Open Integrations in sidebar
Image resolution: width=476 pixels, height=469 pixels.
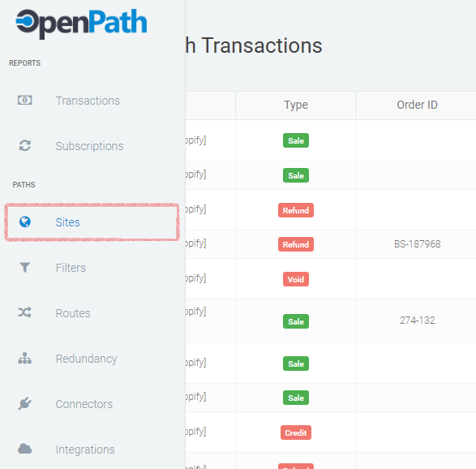85,450
